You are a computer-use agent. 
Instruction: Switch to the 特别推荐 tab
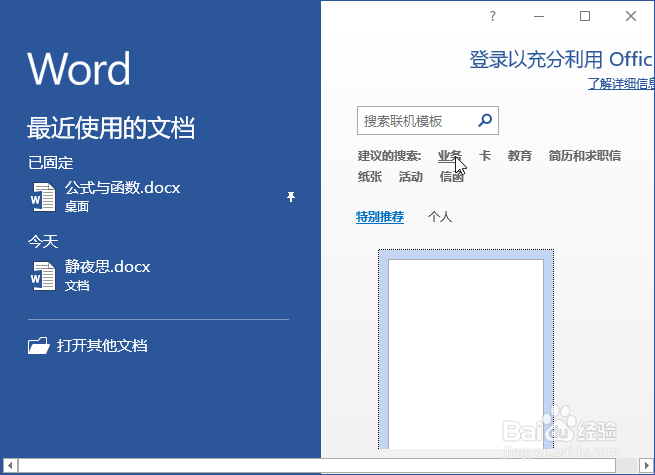click(380, 217)
